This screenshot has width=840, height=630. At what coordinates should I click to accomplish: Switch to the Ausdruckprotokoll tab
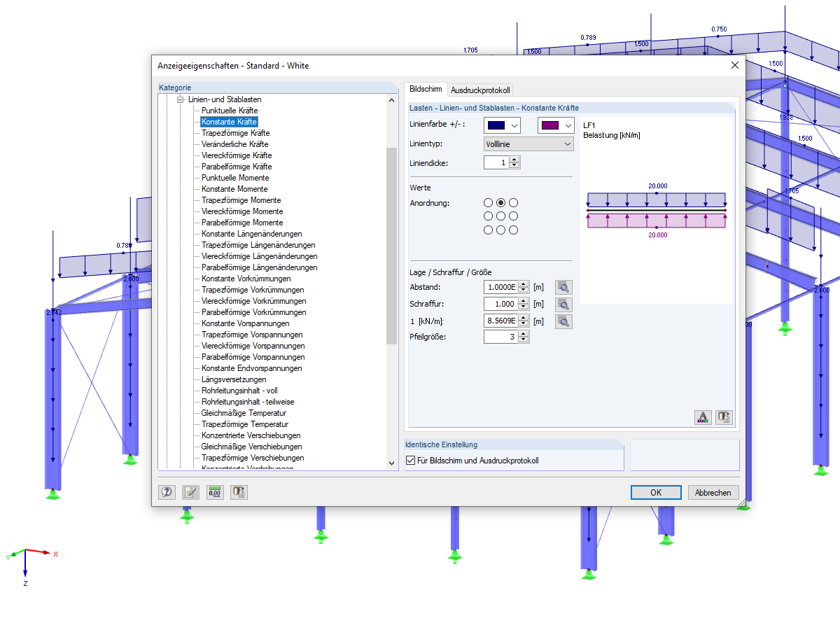pyautogui.click(x=480, y=90)
